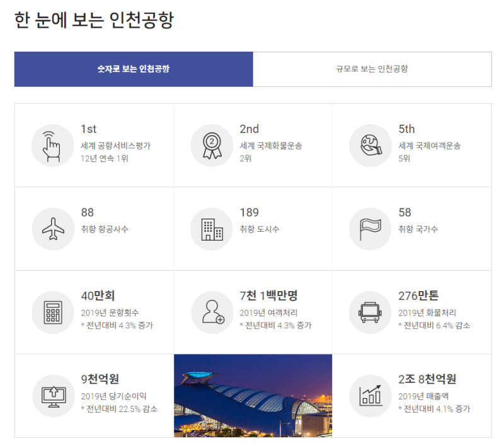Image resolution: width=504 pixels, height=446 pixels.
Task: Click the 한 눈에 보는 인천공항 heading
Action: pos(94,20)
